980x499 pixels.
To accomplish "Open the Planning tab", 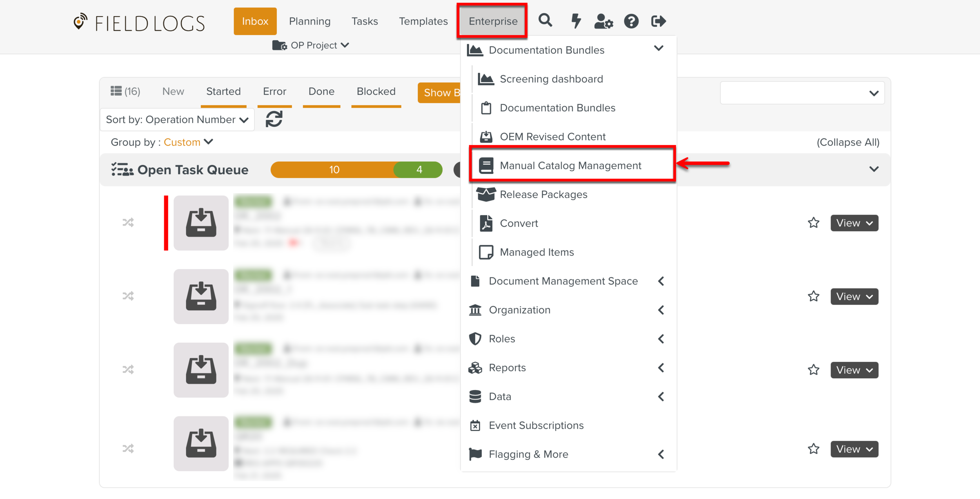I will click(x=310, y=21).
